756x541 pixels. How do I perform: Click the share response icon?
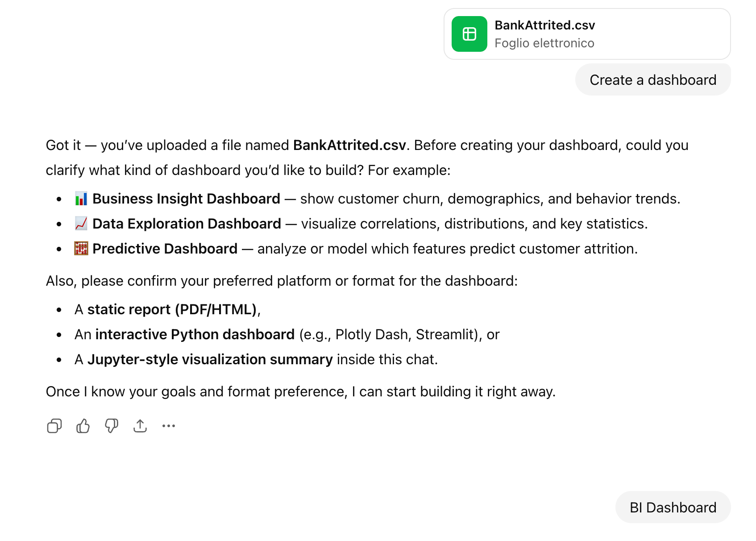click(140, 426)
